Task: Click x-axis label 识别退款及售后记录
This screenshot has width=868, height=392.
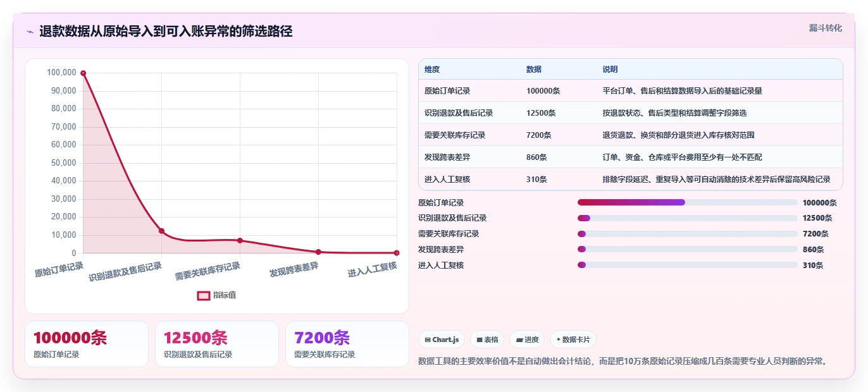Action: (125, 271)
